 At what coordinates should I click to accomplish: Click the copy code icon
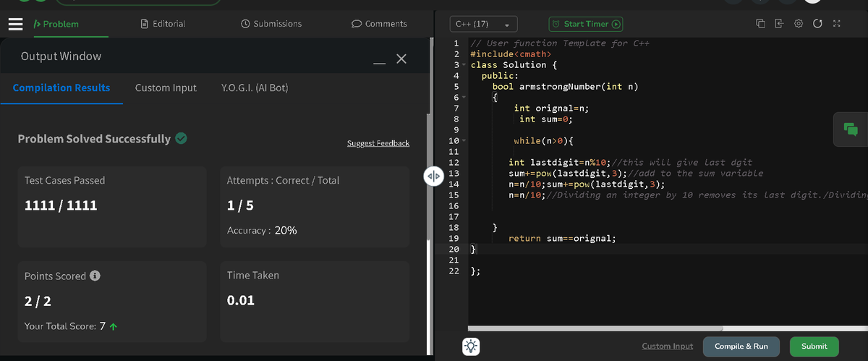click(x=761, y=24)
